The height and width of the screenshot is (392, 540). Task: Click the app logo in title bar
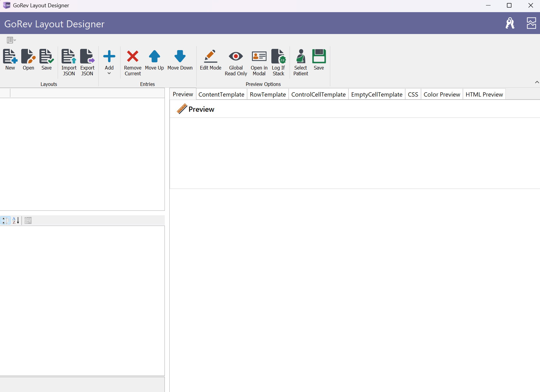(6, 5)
